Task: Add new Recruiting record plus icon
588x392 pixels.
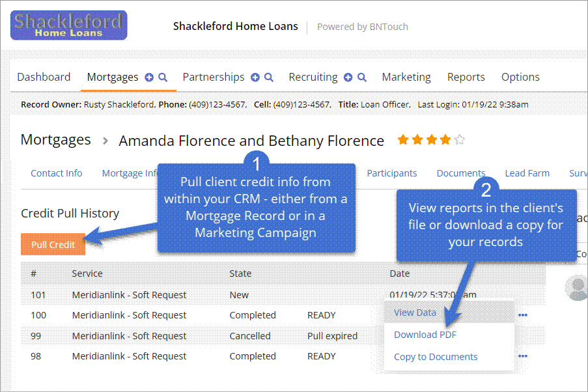Action: point(348,77)
